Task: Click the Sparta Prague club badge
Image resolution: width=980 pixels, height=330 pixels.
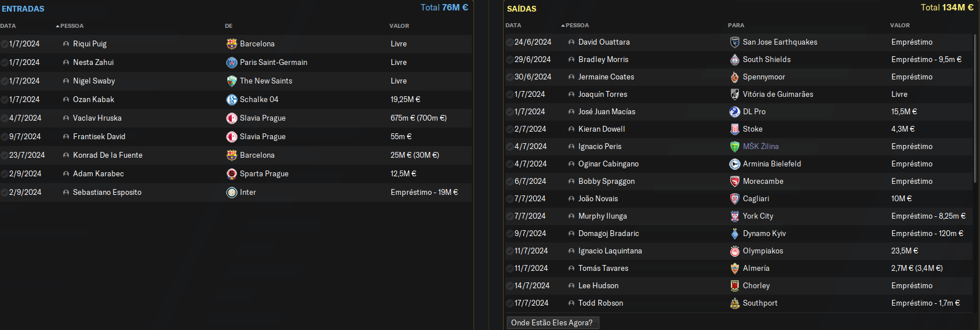Action: [x=232, y=173]
